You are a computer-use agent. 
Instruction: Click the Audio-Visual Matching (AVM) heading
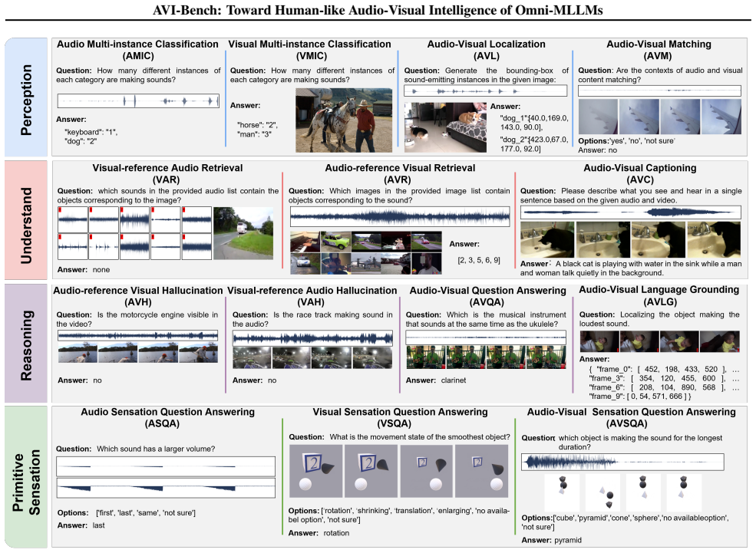(x=659, y=50)
